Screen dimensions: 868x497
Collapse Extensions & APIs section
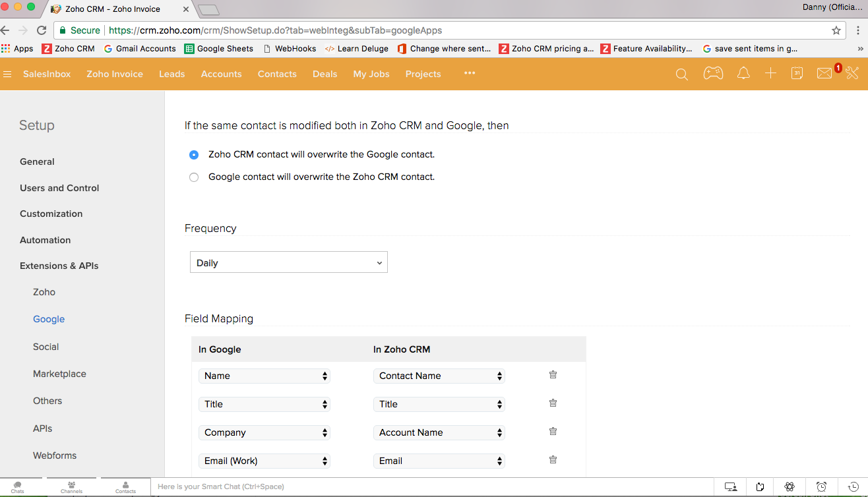59,266
